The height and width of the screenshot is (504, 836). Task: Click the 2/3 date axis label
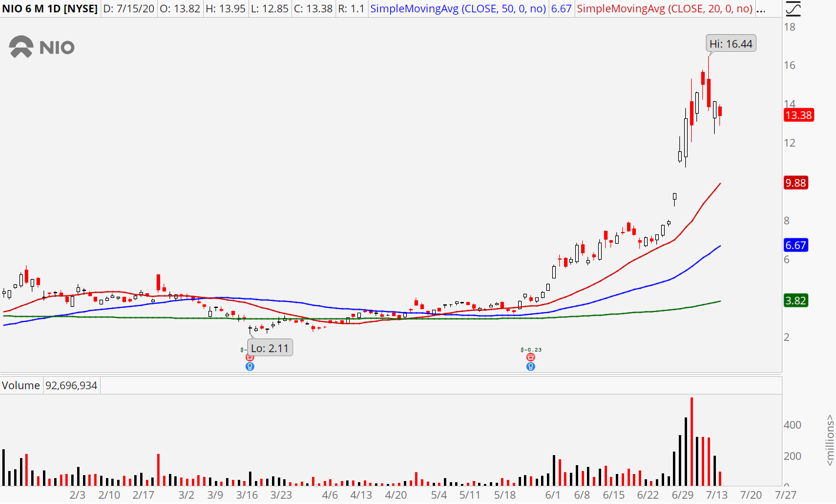click(x=77, y=495)
